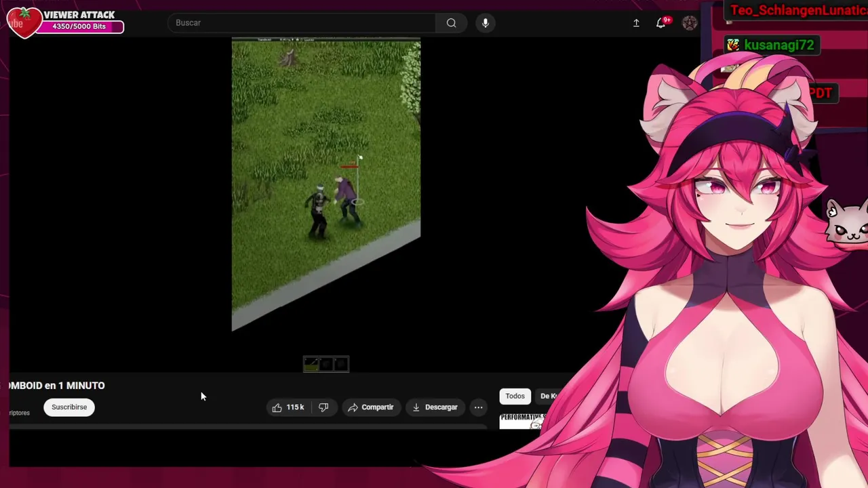Open the account avatar menu
868x488 pixels.
[x=690, y=23]
